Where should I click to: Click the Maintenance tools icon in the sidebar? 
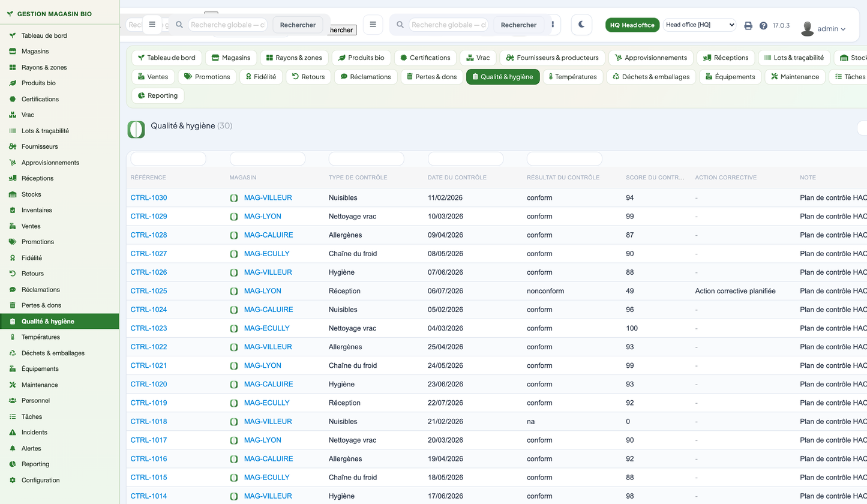click(13, 385)
